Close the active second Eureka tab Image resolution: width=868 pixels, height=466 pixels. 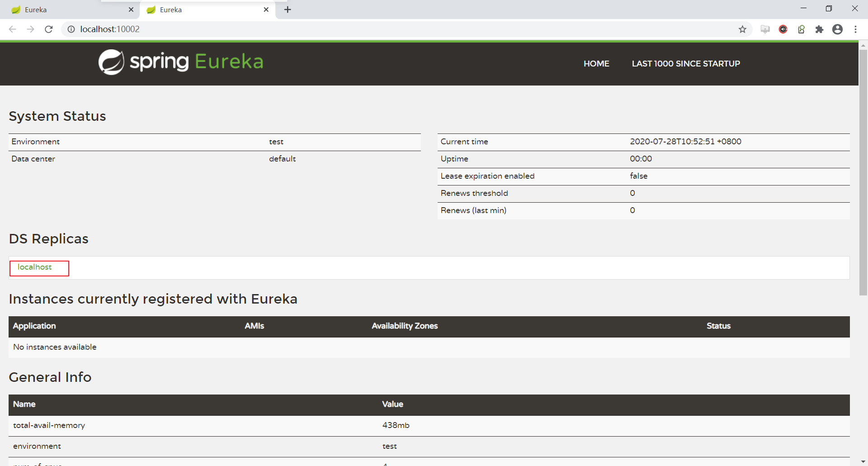(266, 10)
